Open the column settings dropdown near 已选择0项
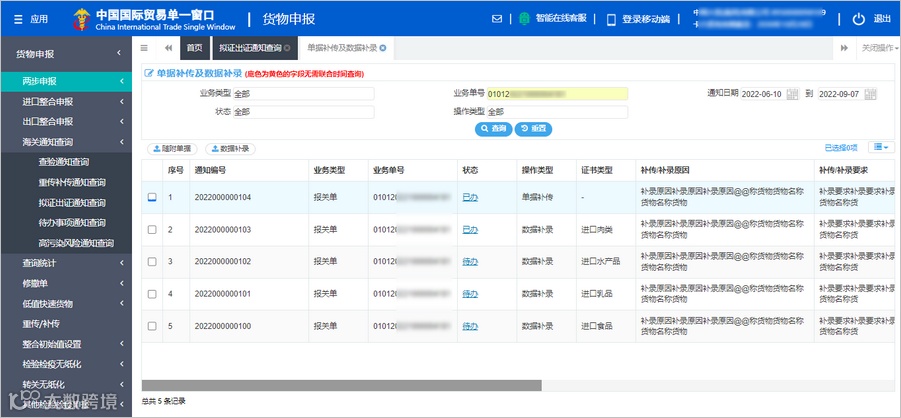Viewport: 901px width, 418px height. [x=881, y=148]
